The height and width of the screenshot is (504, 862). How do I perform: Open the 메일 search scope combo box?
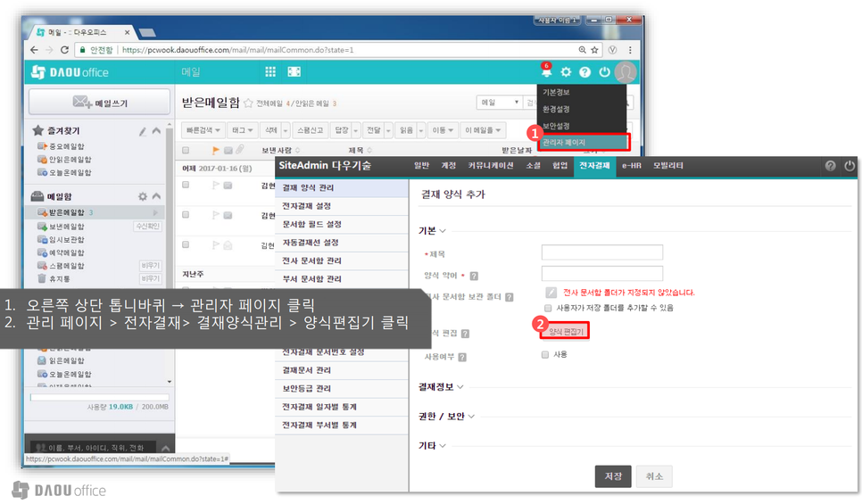[x=499, y=103]
